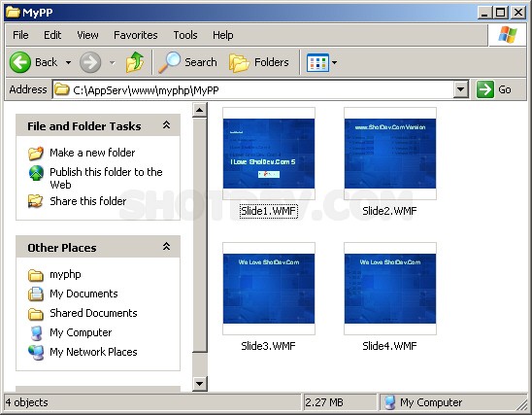Click the grey Forward arrow icon

(90, 62)
